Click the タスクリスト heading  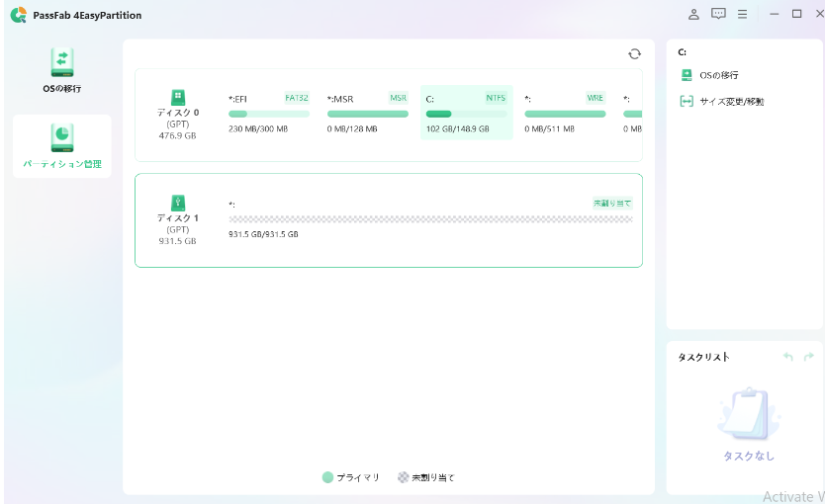point(703,358)
